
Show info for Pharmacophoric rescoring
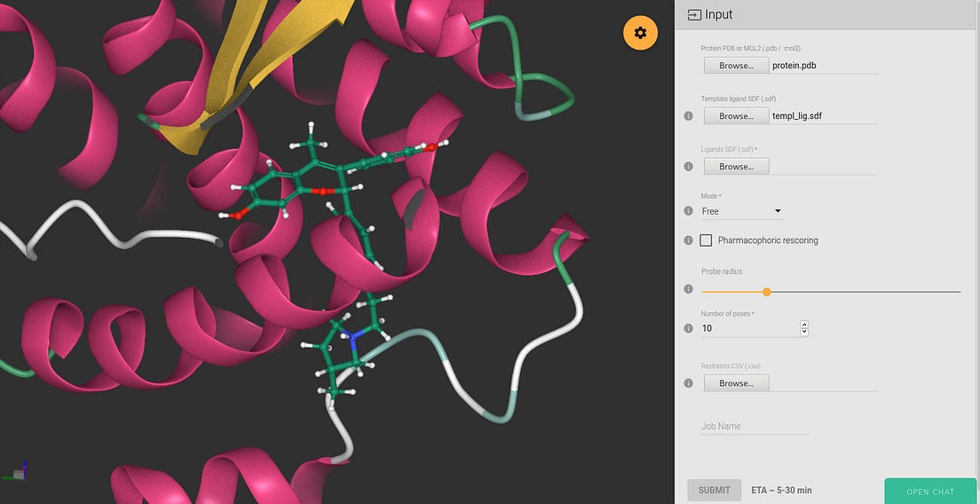coord(688,240)
